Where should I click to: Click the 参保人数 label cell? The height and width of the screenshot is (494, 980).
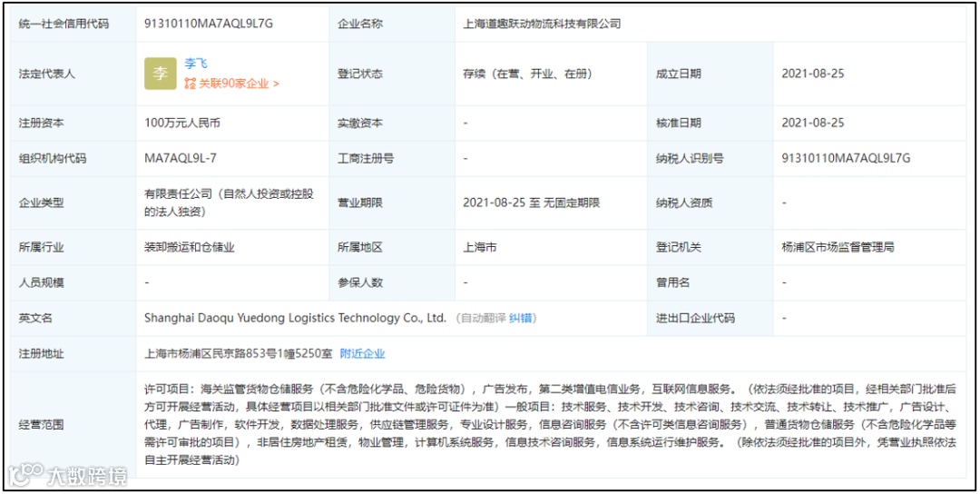392,282
